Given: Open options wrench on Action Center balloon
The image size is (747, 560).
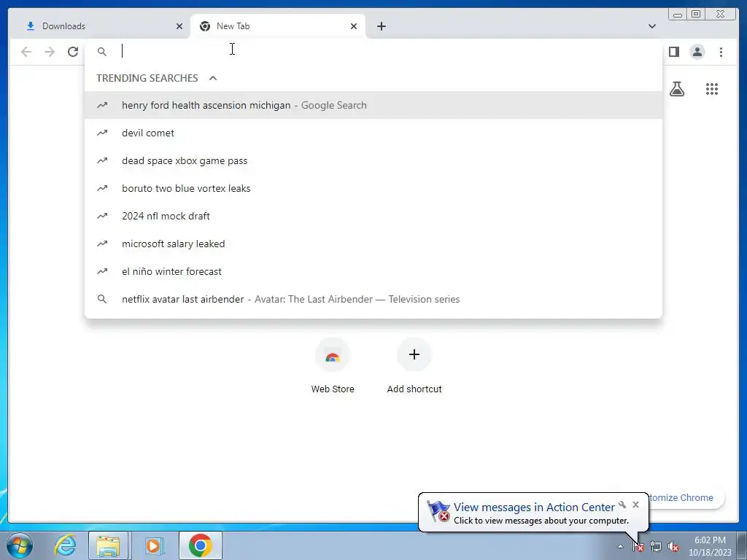Looking at the screenshot, I should (622, 505).
